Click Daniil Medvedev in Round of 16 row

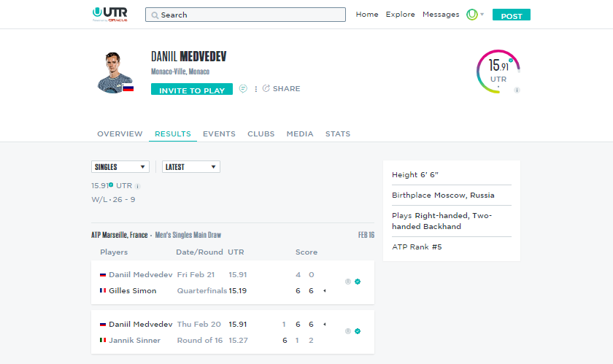[141, 325]
